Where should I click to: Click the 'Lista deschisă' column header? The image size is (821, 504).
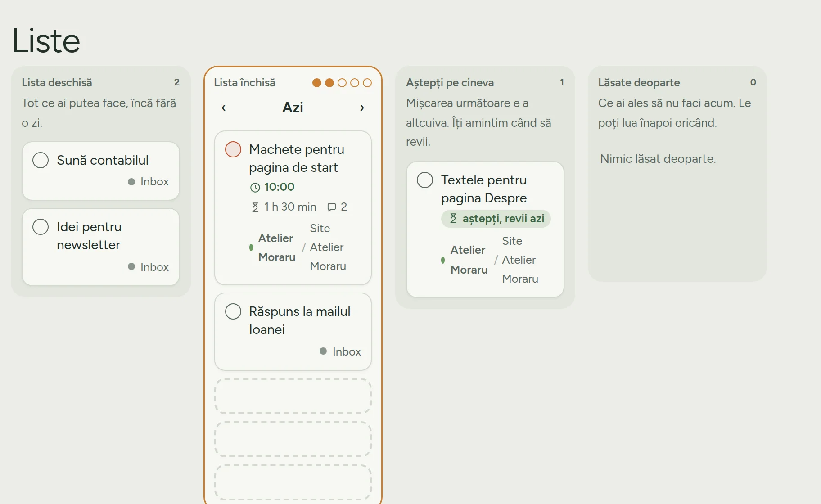point(57,83)
